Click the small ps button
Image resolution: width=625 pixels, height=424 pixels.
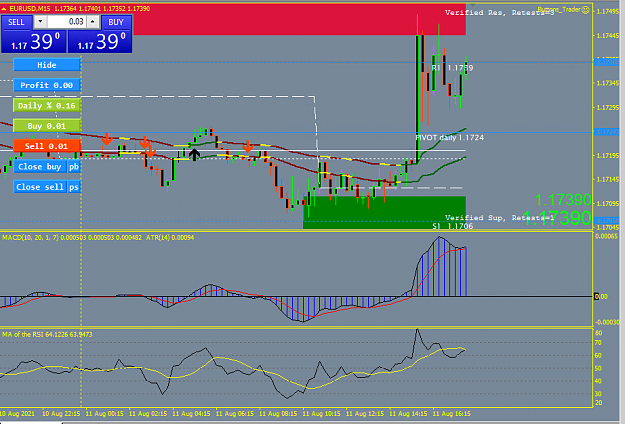tap(74, 187)
